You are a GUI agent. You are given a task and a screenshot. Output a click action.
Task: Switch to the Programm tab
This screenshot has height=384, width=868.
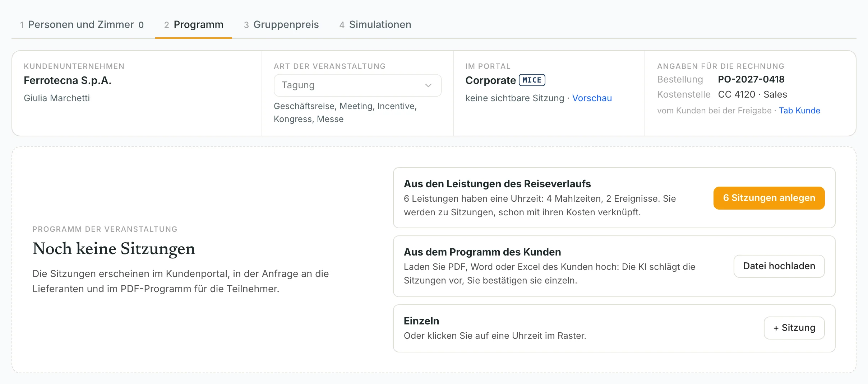[194, 24]
